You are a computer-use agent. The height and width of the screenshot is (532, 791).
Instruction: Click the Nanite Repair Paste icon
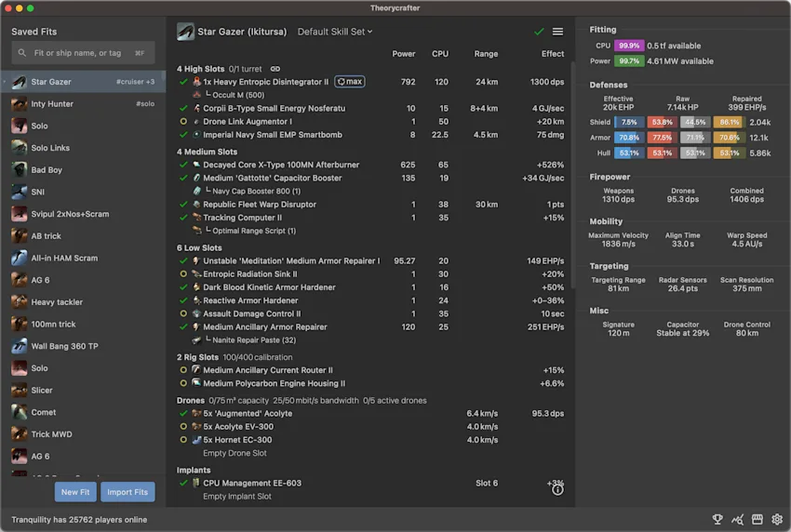(196, 339)
